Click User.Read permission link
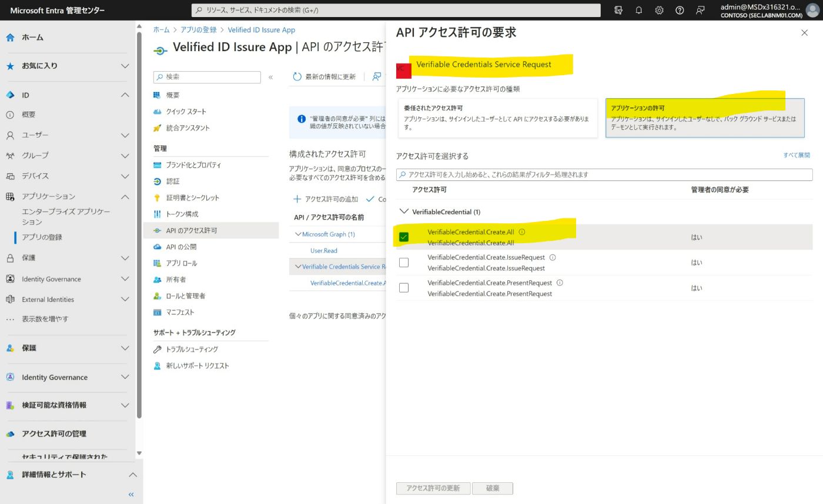Image resolution: width=823 pixels, height=504 pixels. tap(324, 251)
